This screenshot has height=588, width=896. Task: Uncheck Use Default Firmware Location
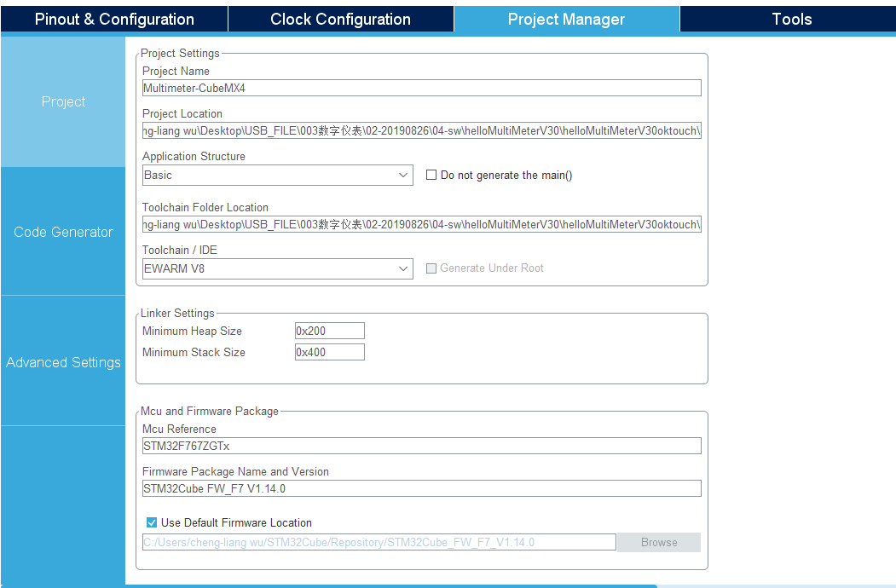(152, 522)
